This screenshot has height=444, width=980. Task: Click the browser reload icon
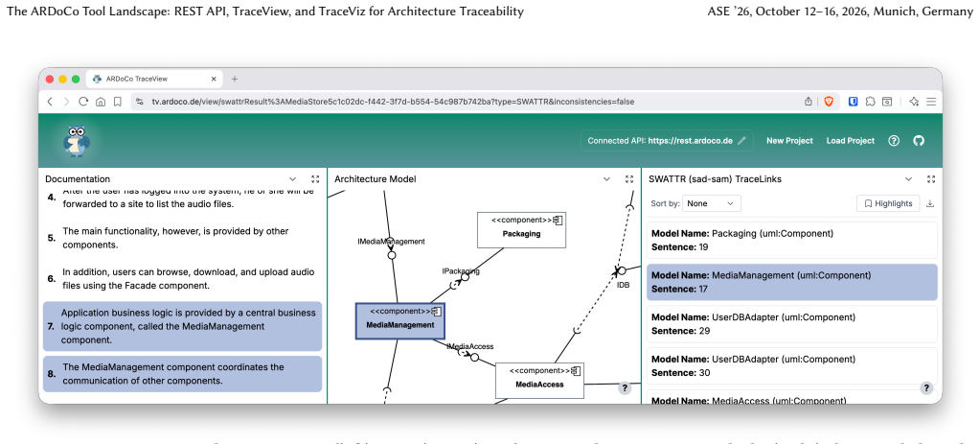83,102
